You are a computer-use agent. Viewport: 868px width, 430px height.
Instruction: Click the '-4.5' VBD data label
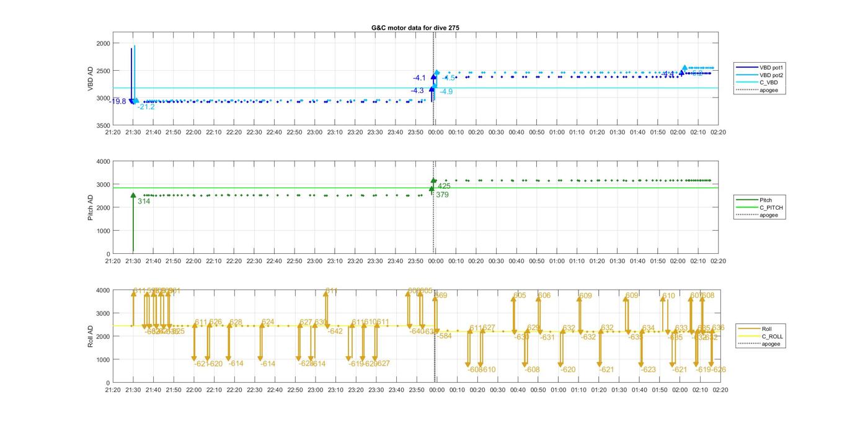click(448, 78)
